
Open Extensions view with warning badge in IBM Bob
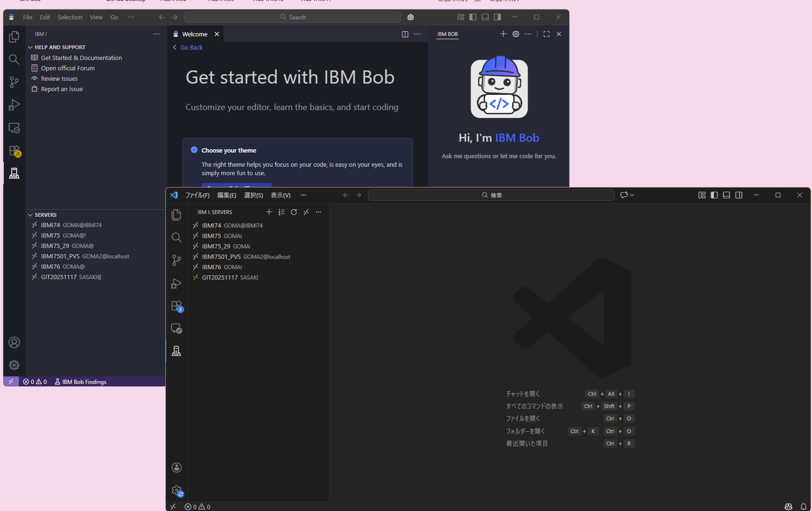pos(14,151)
